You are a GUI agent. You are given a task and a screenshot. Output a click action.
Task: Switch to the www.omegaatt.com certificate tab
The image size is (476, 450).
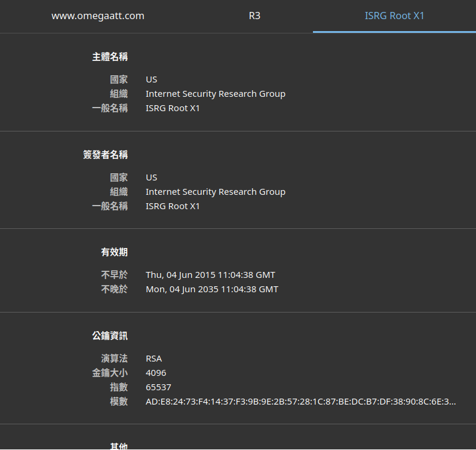[x=98, y=16]
